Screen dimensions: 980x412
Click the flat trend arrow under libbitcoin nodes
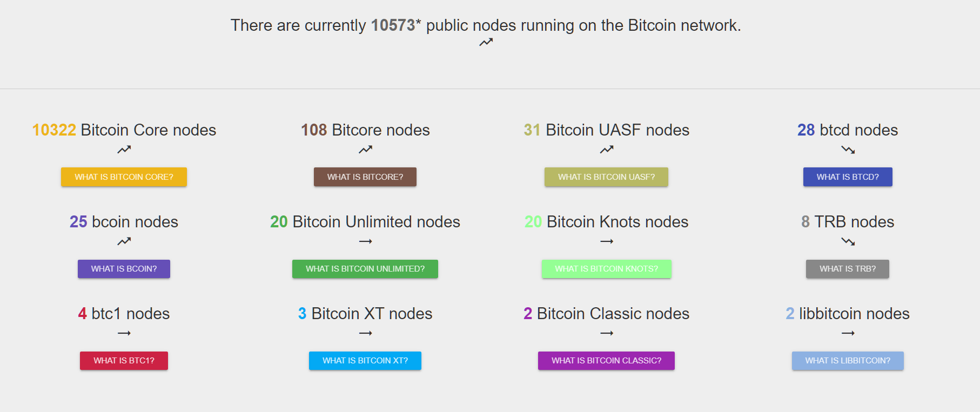pyautogui.click(x=848, y=333)
